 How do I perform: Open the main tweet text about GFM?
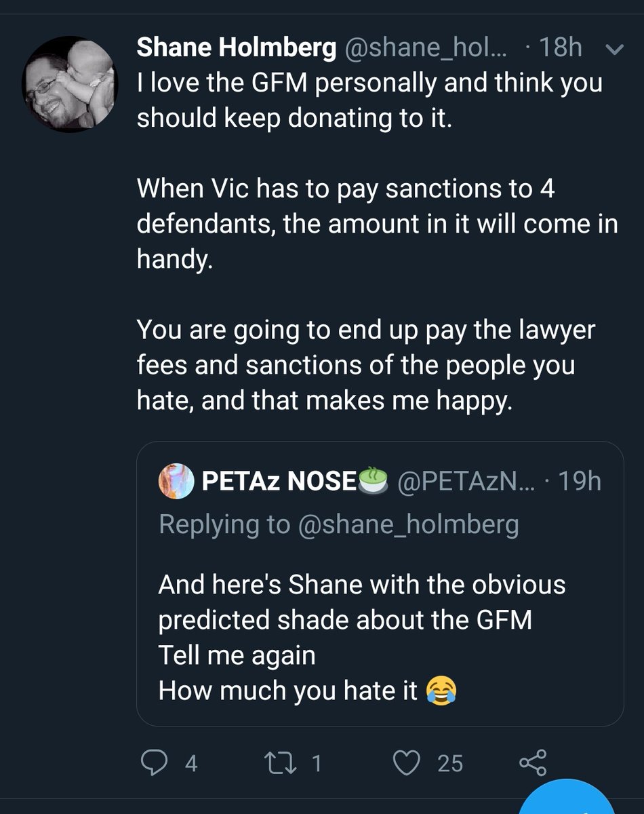tap(377, 242)
